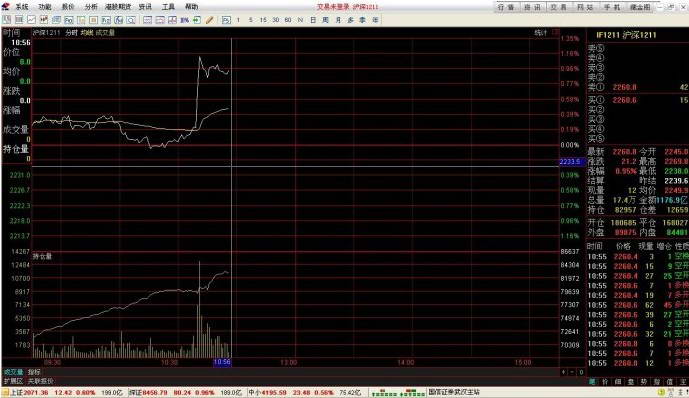Select the 15-minute period button
This screenshot has width=689, height=398.
click(263, 20)
